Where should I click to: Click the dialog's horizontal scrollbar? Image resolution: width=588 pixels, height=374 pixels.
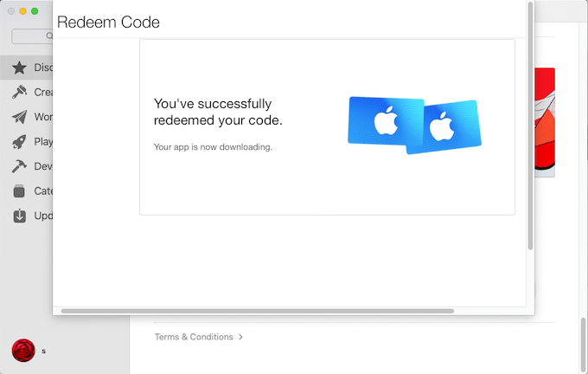258,311
